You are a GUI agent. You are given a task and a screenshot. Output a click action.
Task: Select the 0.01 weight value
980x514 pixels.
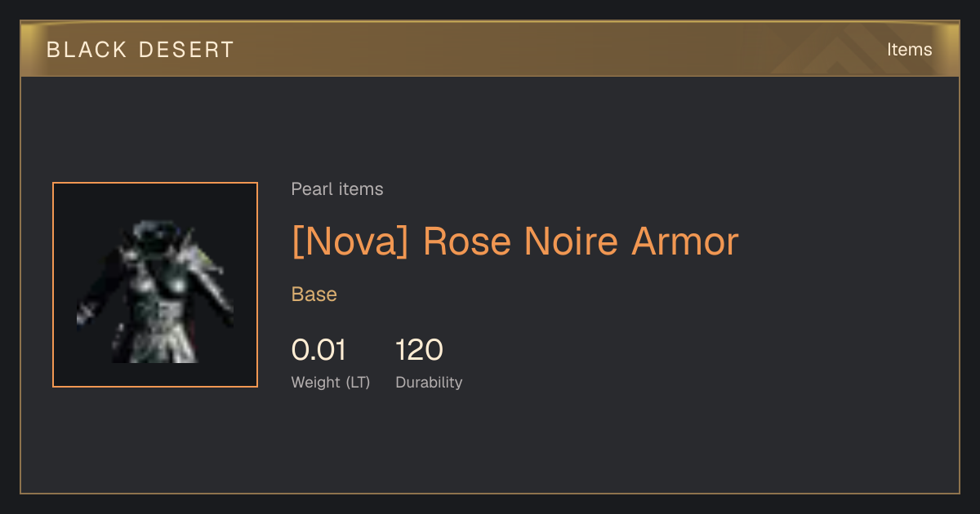pos(318,350)
